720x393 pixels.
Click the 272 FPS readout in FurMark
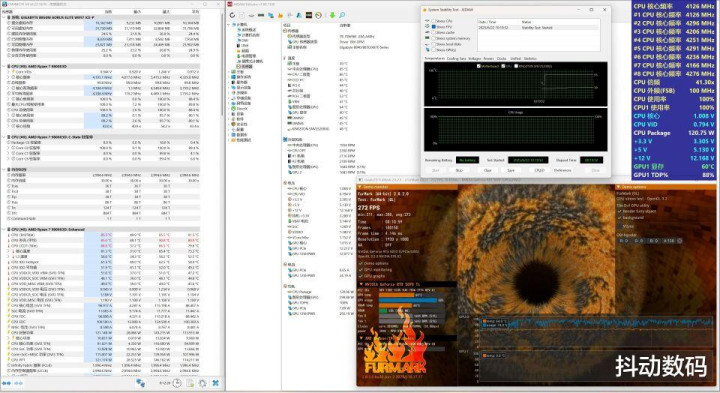[x=369, y=208]
